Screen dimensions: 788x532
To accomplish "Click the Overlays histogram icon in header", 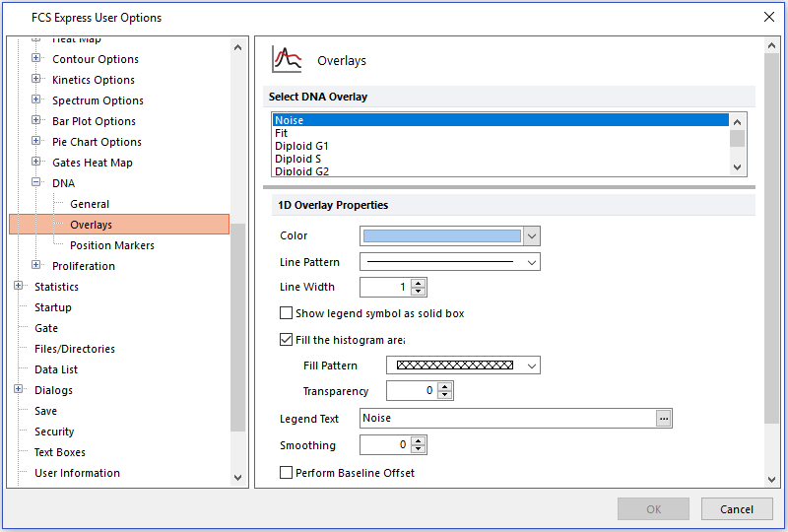I will click(287, 59).
